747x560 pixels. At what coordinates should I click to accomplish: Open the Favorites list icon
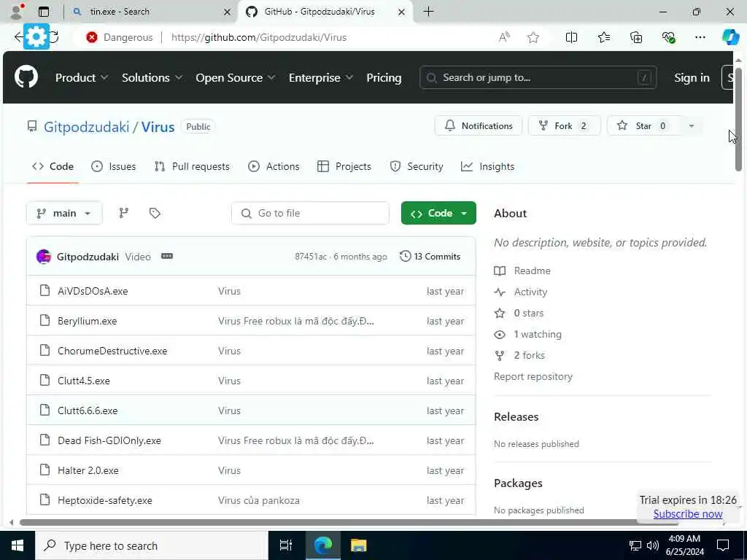(603, 37)
